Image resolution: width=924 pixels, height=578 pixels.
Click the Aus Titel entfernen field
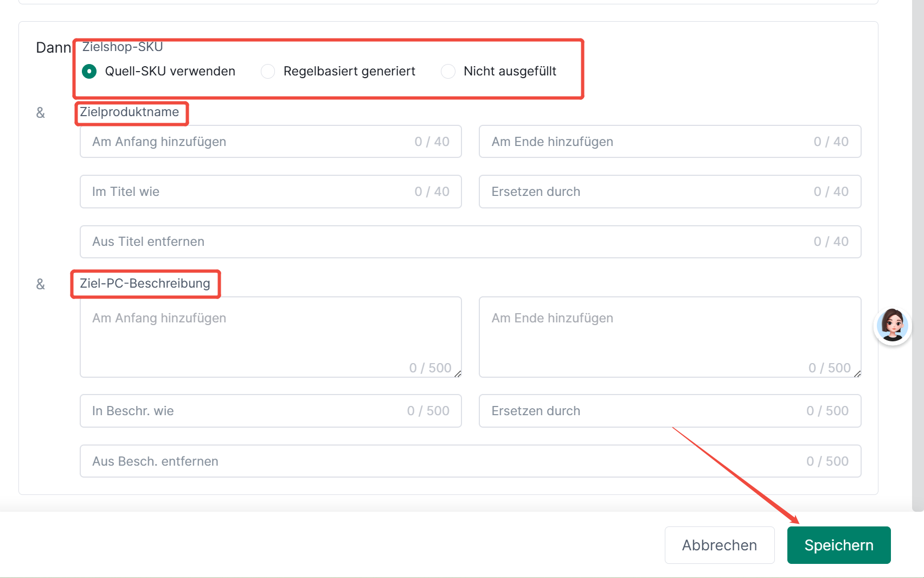tap(471, 242)
